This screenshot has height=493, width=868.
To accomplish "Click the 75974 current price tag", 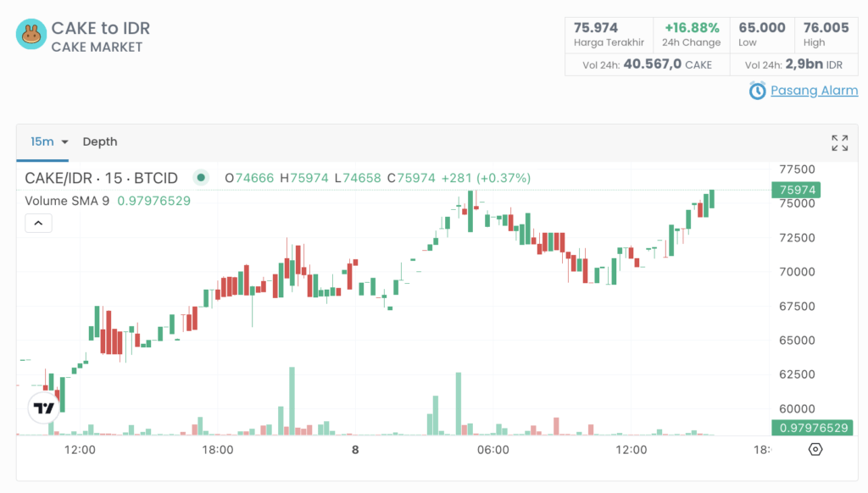I will coord(796,191).
